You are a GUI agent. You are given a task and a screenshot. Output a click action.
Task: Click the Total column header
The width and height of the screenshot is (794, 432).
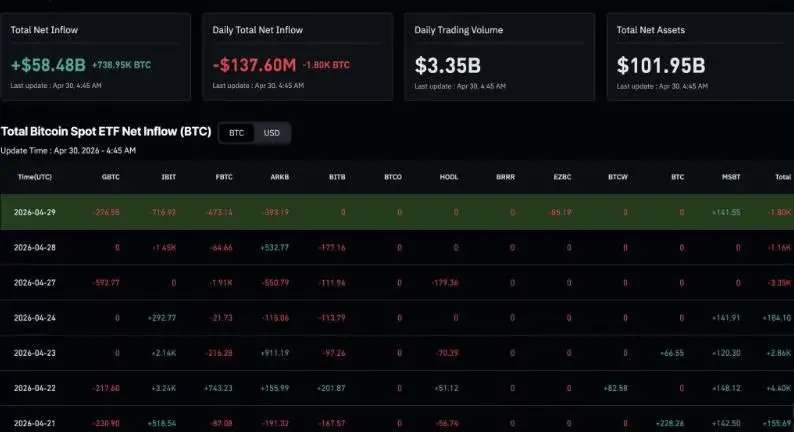[x=783, y=177]
